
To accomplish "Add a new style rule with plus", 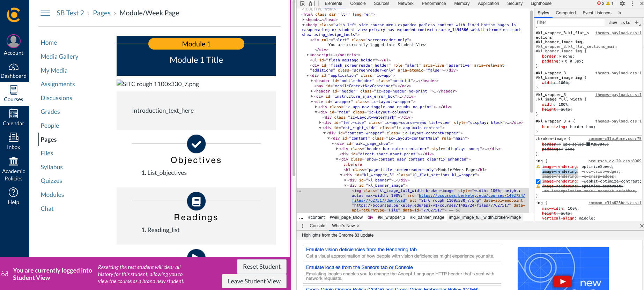I will pyautogui.click(x=637, y=22).
